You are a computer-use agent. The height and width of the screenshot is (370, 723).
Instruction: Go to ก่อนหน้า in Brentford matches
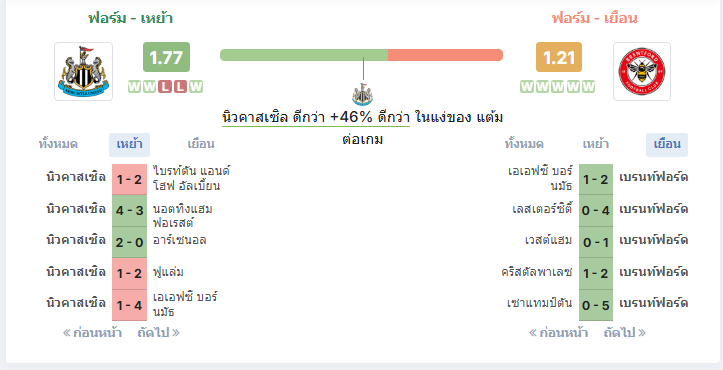tap(558, 333)
